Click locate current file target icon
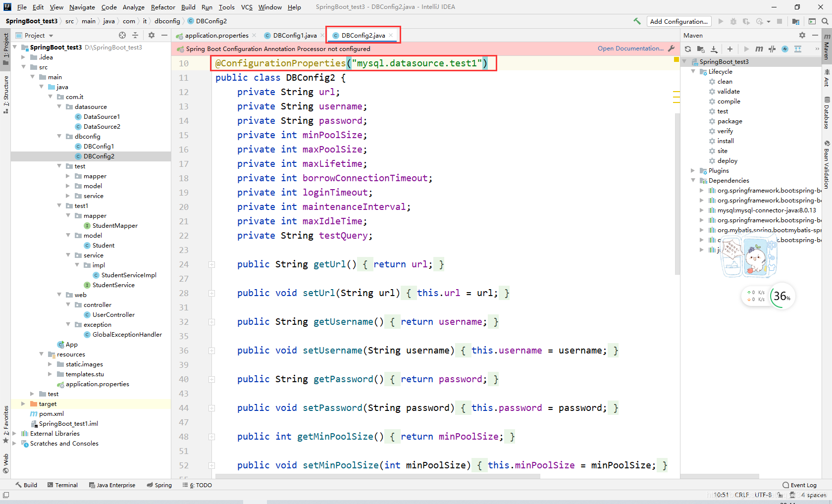Viewport: 832px width, 504px height. pyautogui.click(x=122, y=35)
